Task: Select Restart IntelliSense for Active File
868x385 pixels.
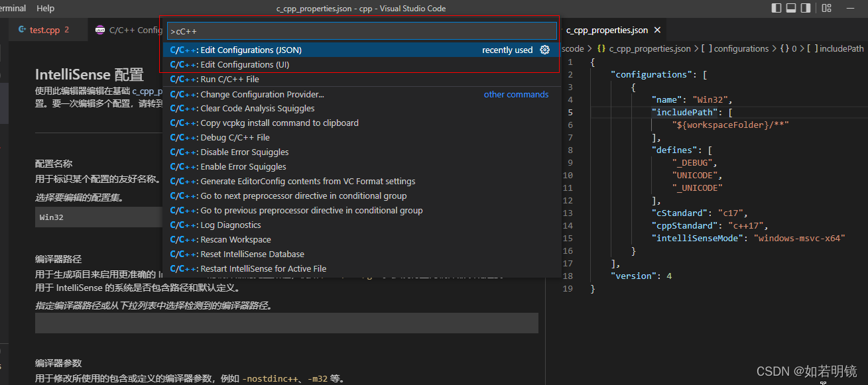Action: [x=361, y=269]
